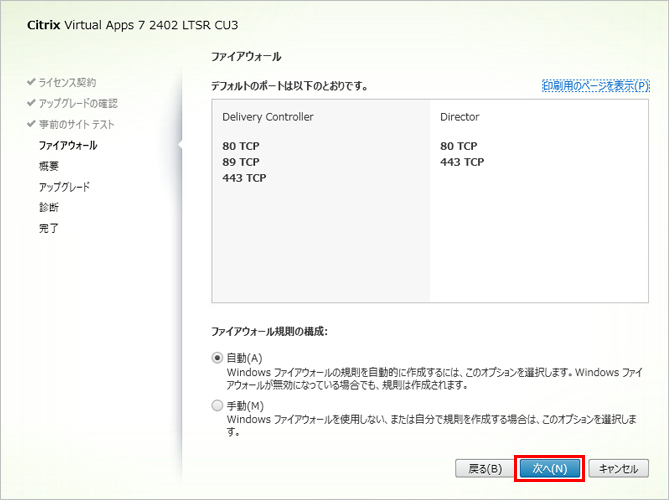Click the 完了 step in sidebar
Screen dimensions: 669x500
click(49, 229)
